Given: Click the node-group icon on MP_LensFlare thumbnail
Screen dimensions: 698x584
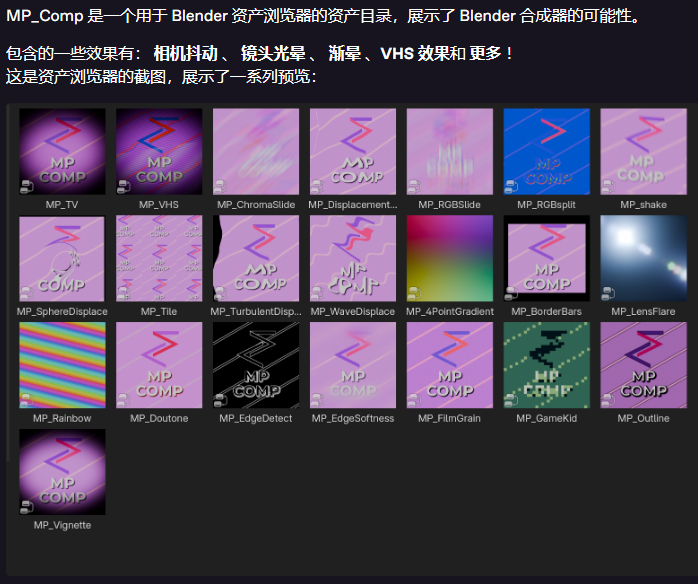Looking at the screenshot, I should pos(608,293).
